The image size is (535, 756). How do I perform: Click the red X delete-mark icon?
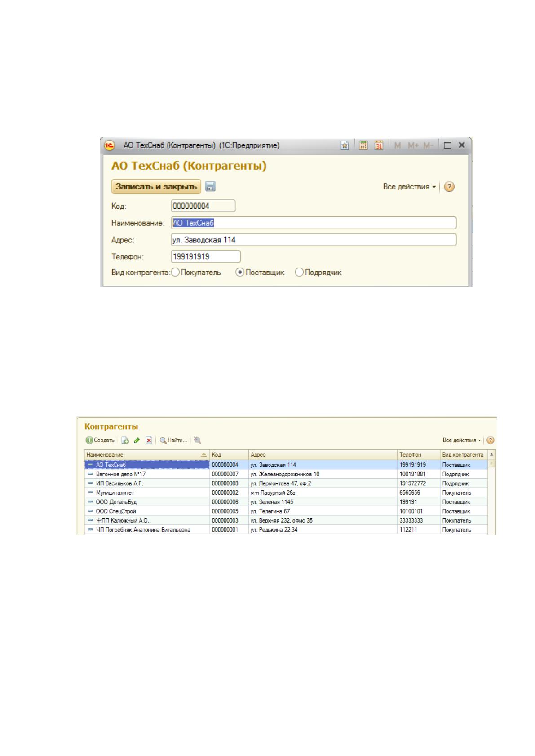149,440
